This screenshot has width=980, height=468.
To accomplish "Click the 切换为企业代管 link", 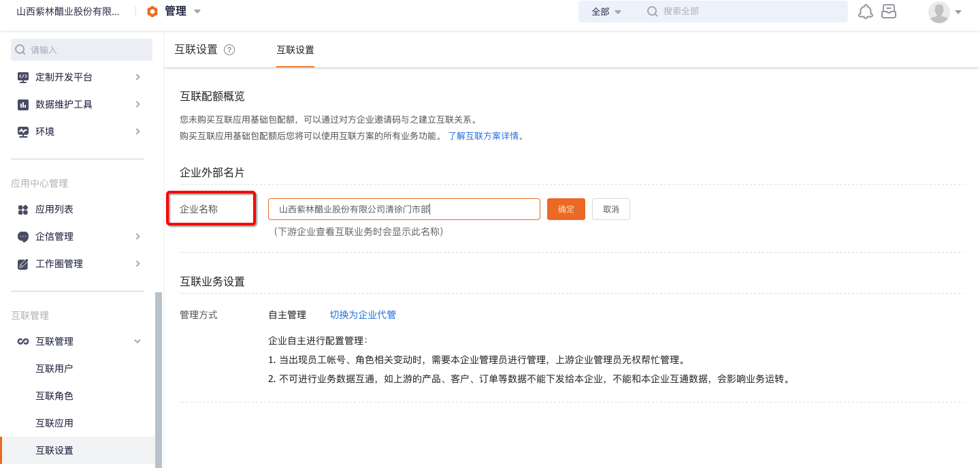I will tap(363, 315).
